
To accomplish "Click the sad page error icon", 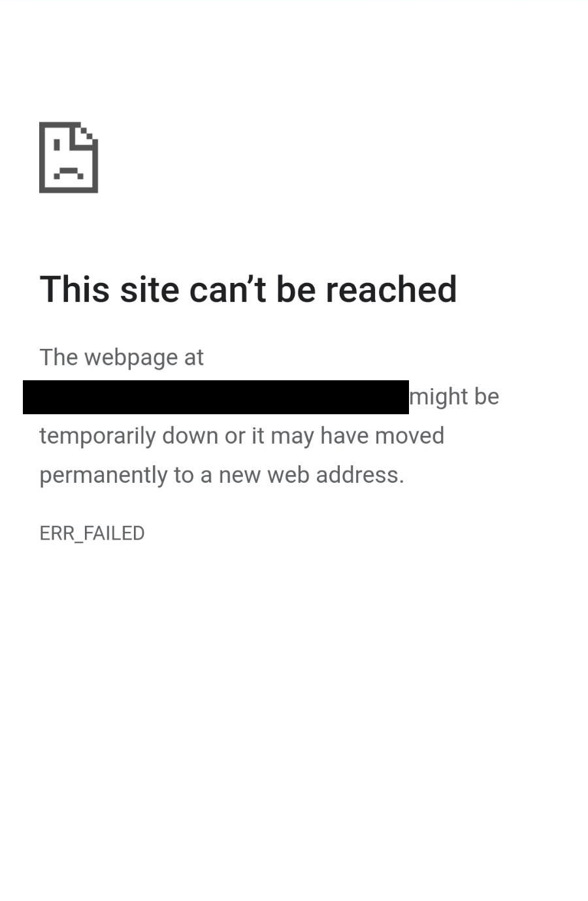I will pos(69,157).
